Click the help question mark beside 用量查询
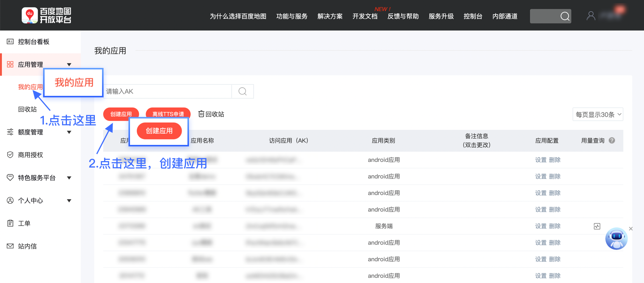644x283 pixels. pos(612,140)
